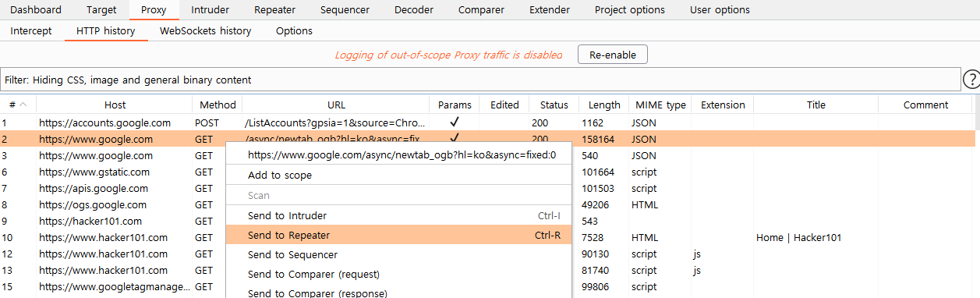Image resolution: width=980 pixels, height=298 pixels.
Task: Sort by the Params column header
Action: click(x=455, y=105)
